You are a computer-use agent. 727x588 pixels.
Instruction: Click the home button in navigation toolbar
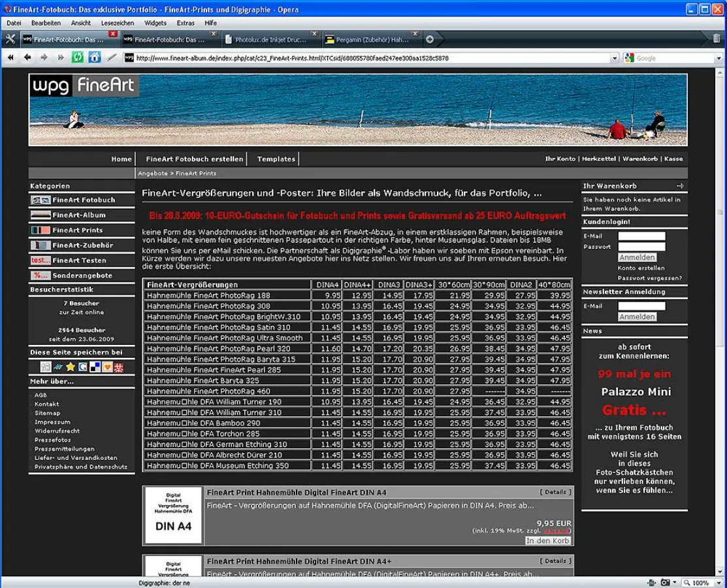[94, 57]
